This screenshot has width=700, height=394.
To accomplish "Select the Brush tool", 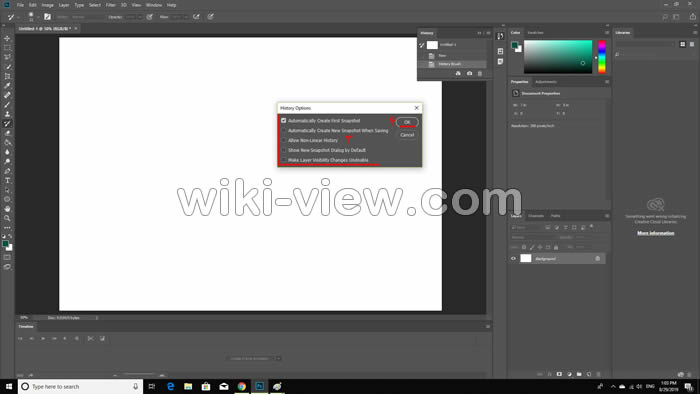I will coord(7,105).
